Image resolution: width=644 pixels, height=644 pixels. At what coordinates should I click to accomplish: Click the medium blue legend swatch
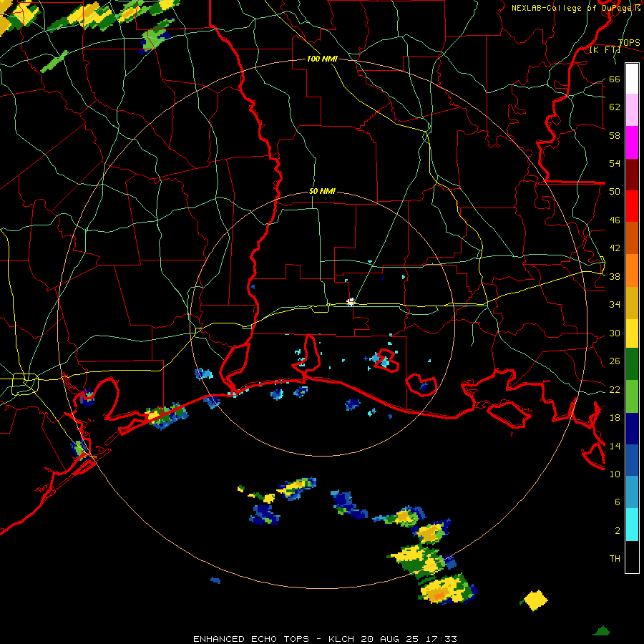tap(632, 460)
